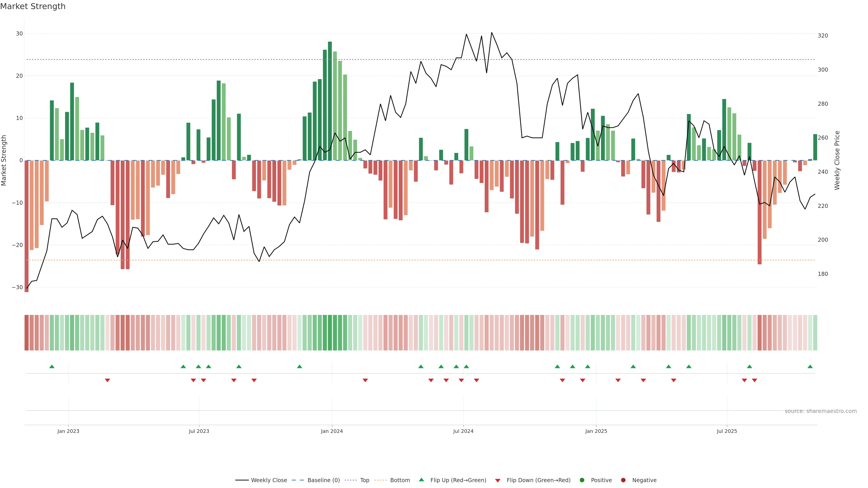The image size is (868, 488).
Task: Click the Jul 2025 x-axis label
Action: pos(727,431)
